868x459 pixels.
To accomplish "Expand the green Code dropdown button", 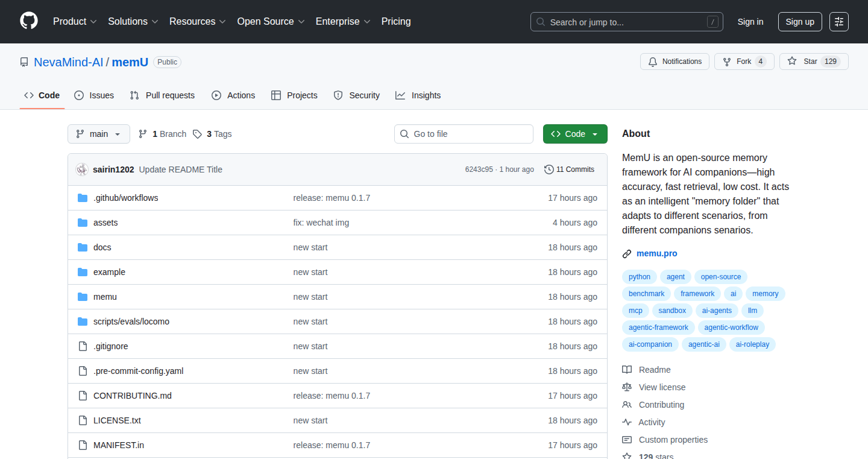I will click(x=575, y=134).
